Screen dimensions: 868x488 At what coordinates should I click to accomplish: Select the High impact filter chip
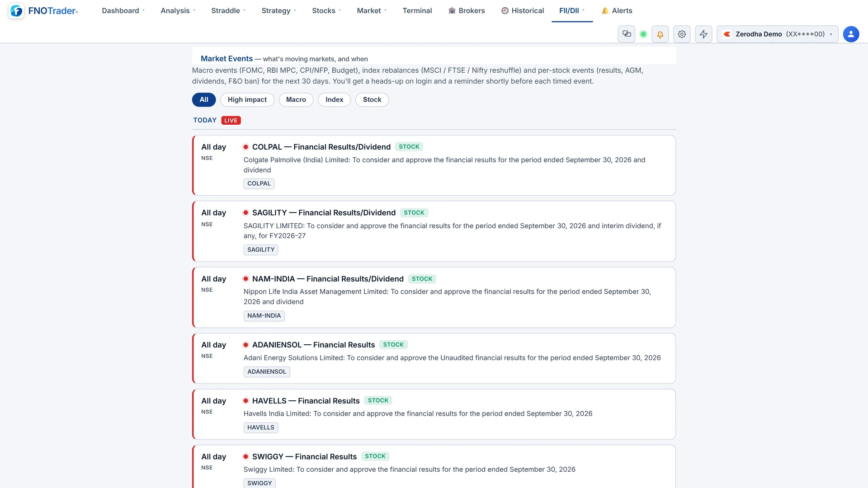pos(247,99)
